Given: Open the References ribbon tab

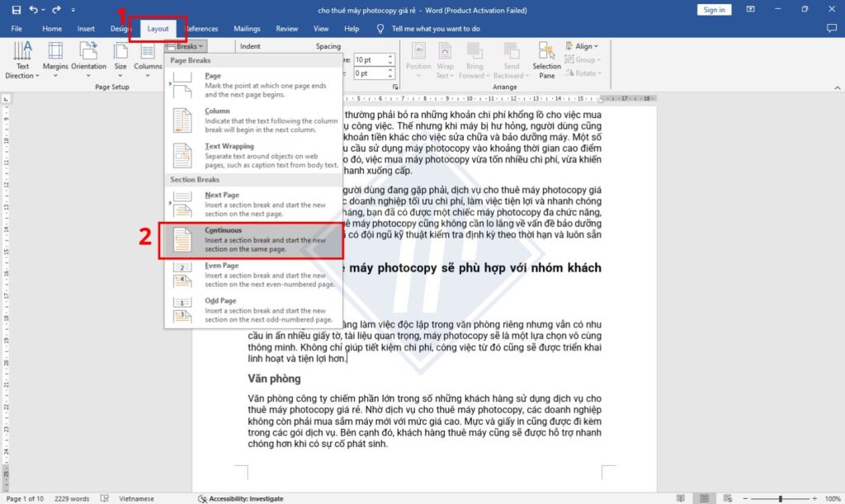Looking at the screenshot, I should [201, 28].
